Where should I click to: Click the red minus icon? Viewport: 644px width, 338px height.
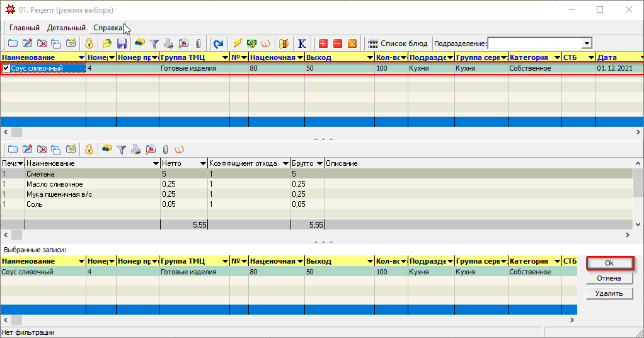pos(338,44)
